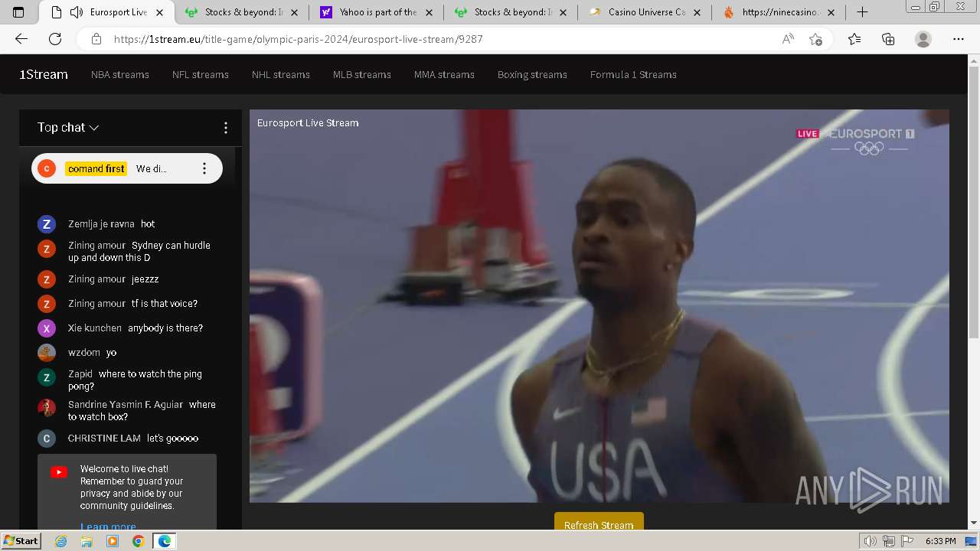Mute the Eurosport Live tab audio
This screenshot has height=551, width=980.
point(77,12)
